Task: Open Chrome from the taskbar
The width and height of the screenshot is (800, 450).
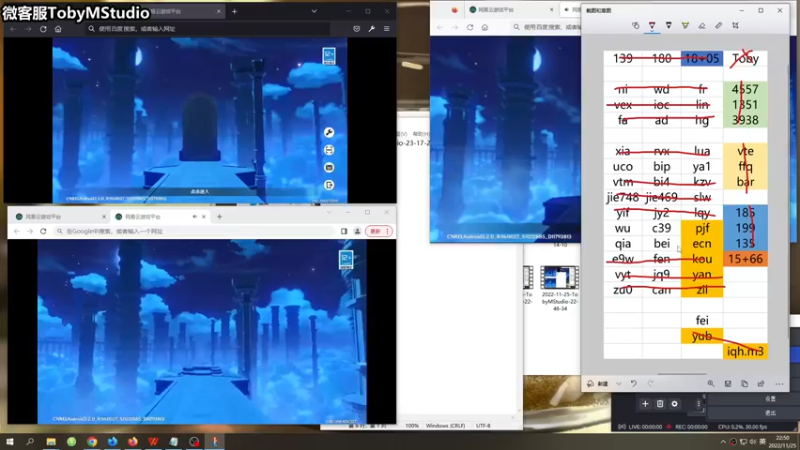Action: tap(92, 442)
